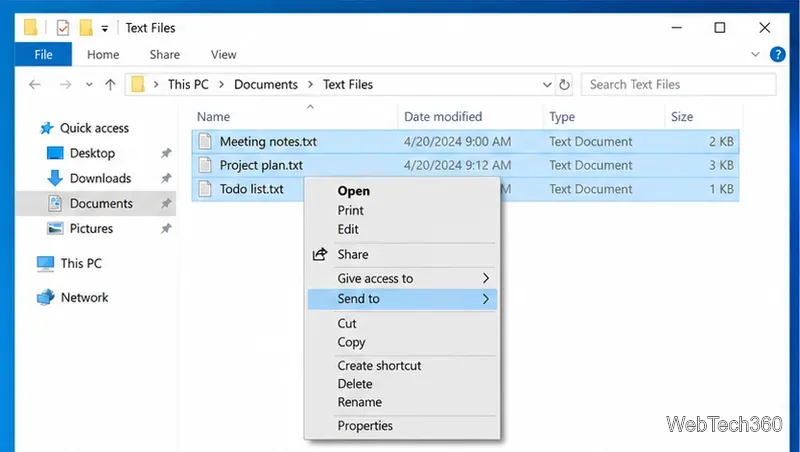Refresh the folder with the refresh icon
This screenshot has width=800, height=452.
pyautogui.click(x=564, y=84)
